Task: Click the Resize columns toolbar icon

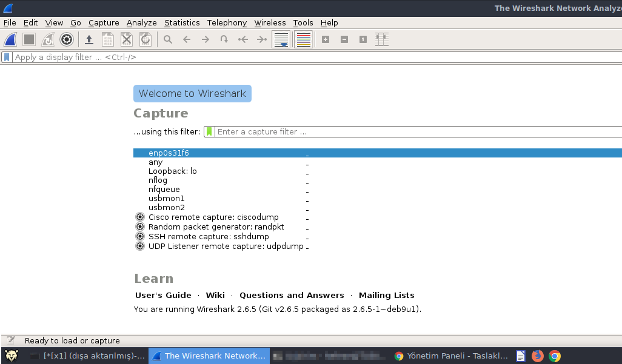Action: pyautogui.click(x=381, y=39)
